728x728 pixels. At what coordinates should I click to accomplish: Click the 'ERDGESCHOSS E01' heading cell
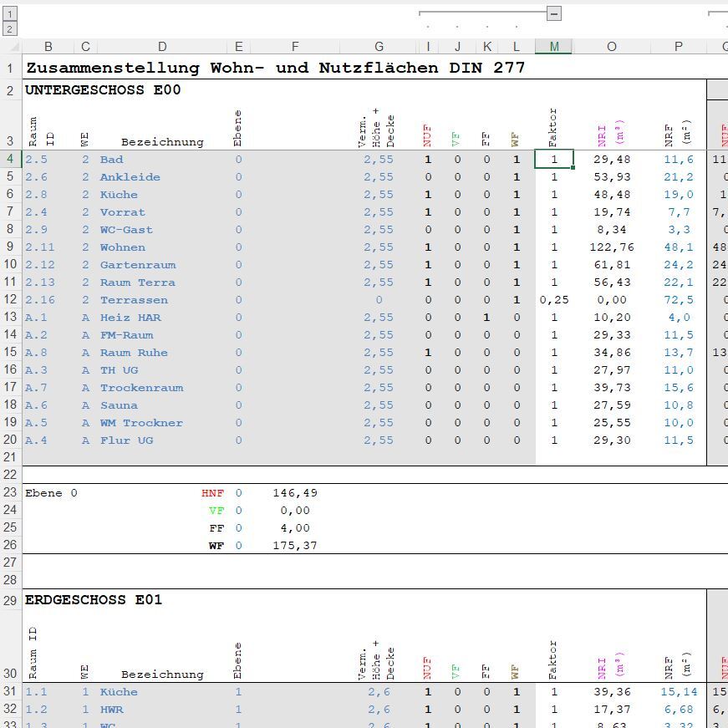[94, 600]
